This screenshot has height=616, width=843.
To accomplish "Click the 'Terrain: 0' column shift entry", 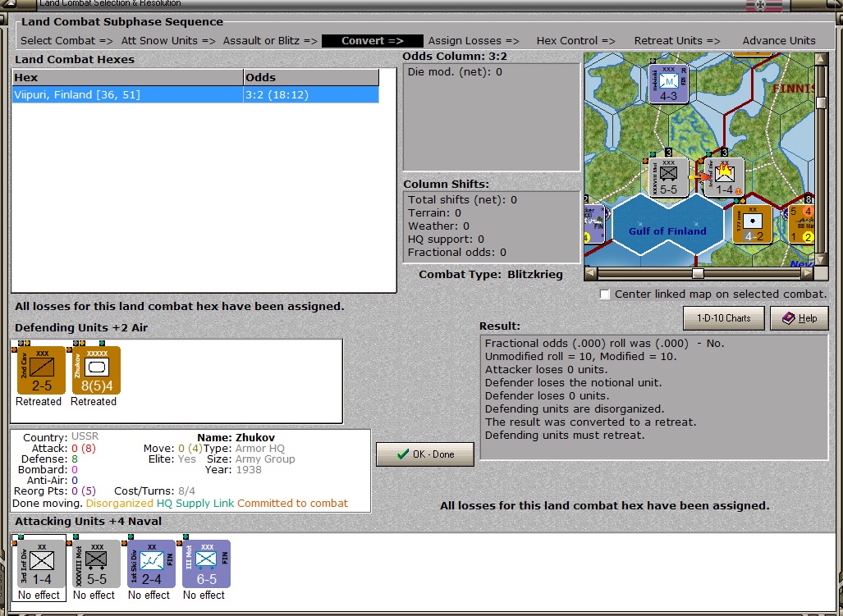I will point(434,213).
